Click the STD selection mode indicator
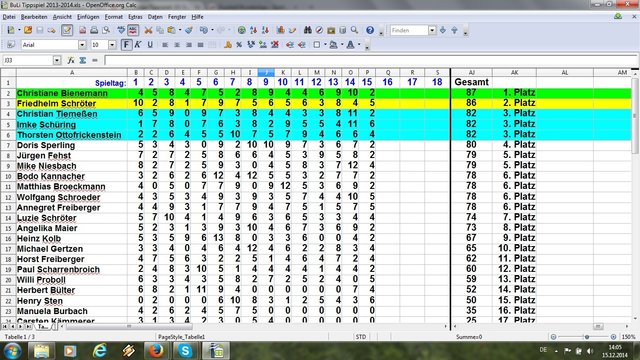 361,337
